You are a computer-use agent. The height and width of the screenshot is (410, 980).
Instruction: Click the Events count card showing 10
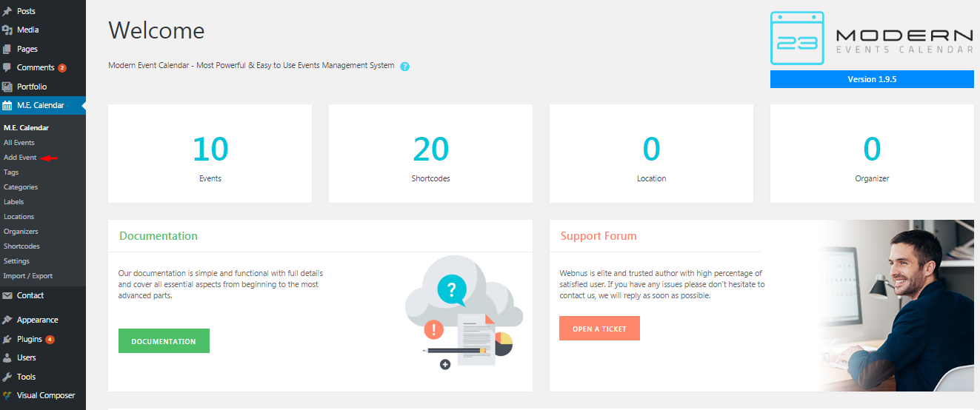pyautogui.click(x=210, y=153)
